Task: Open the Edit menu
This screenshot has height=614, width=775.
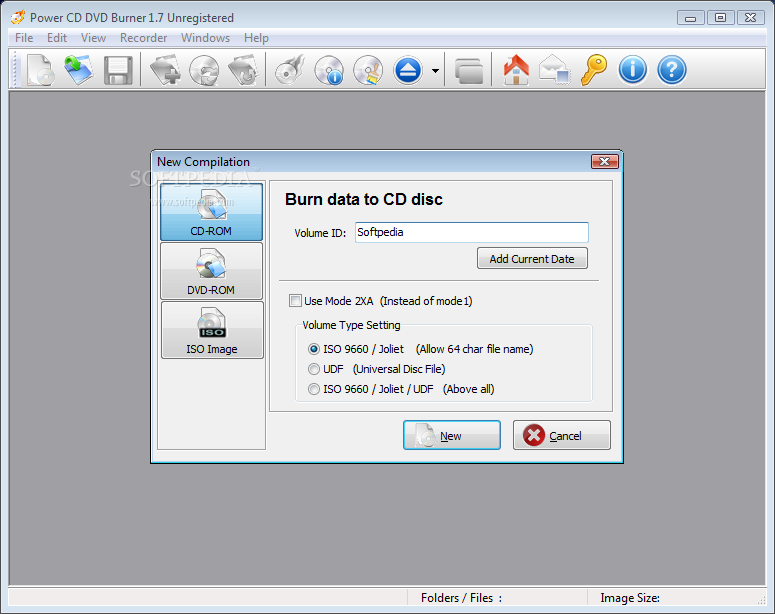Action: (57, 38)
